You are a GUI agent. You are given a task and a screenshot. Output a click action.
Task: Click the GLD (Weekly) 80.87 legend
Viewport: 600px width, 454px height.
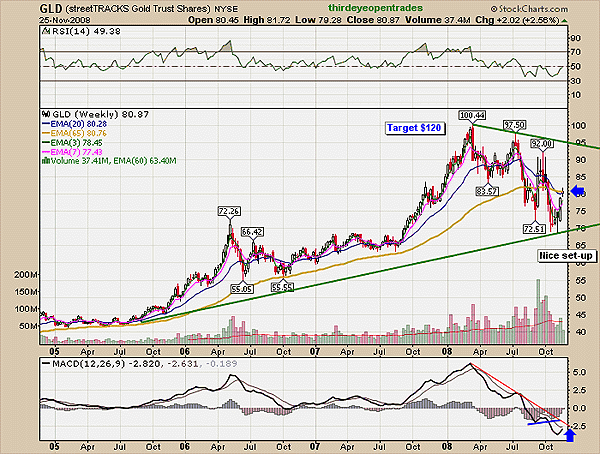pos(100,114)
